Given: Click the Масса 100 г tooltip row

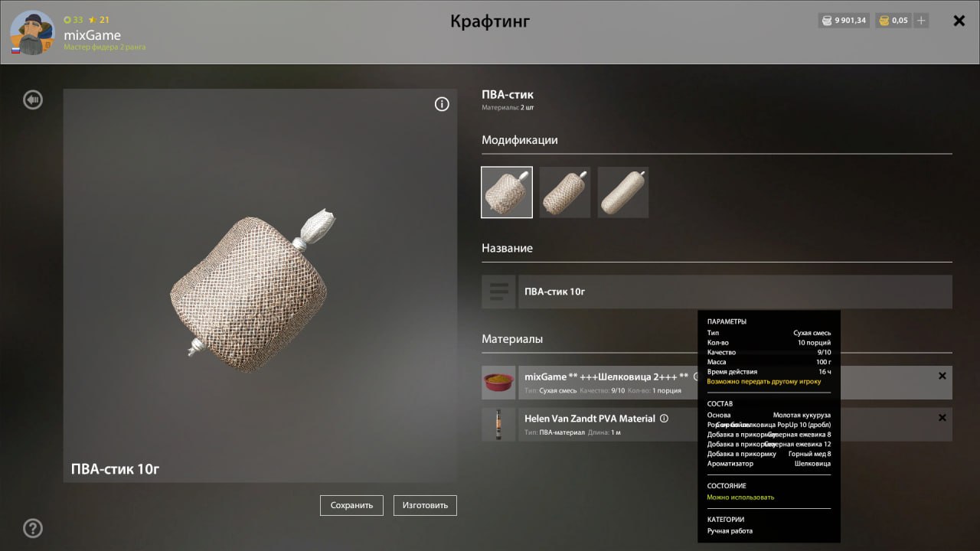Looking at the screenshot, I should point(769,362).
